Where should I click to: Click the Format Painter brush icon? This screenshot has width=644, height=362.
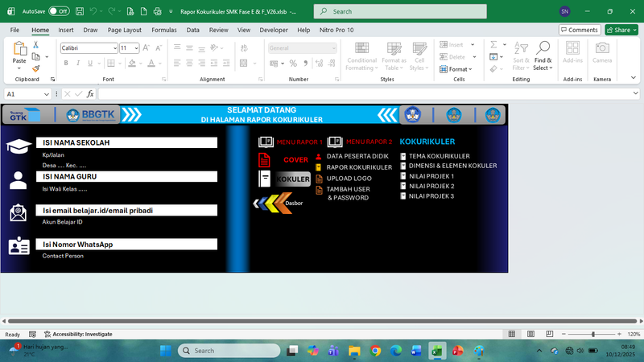(x=36, y=68)
